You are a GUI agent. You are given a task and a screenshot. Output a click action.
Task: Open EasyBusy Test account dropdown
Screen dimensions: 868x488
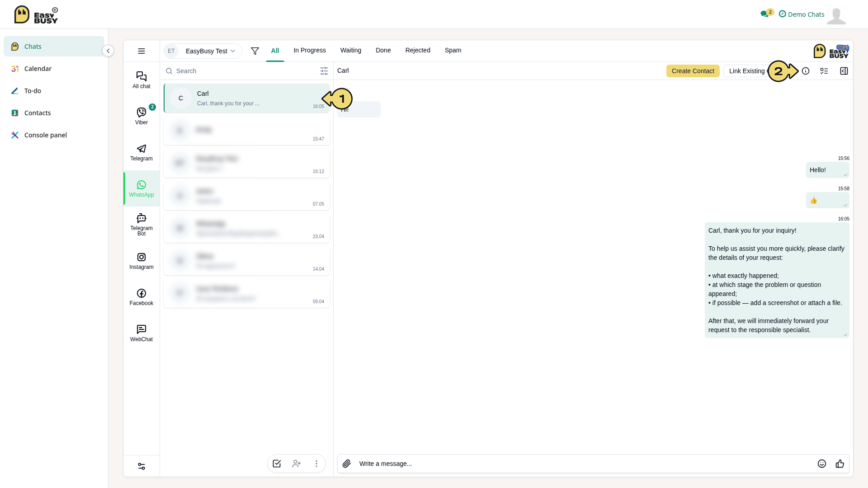pos(203,51)
